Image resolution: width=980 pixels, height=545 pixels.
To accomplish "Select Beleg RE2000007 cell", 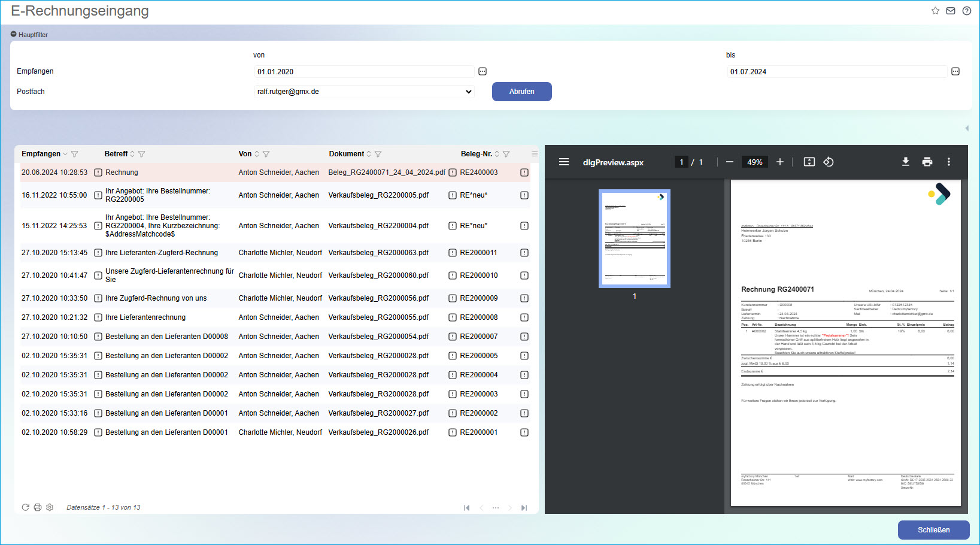I will (x=479, y=337).
